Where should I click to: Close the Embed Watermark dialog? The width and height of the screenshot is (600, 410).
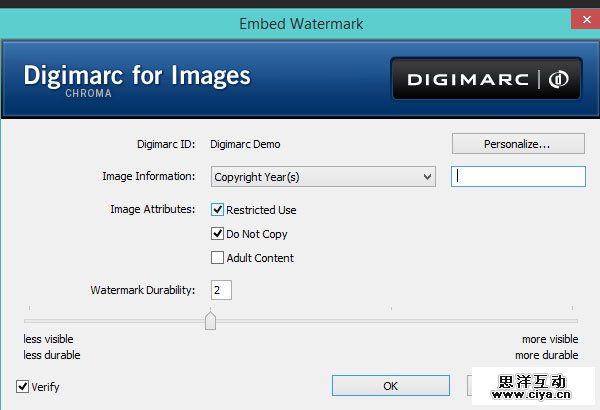(586, 19)
